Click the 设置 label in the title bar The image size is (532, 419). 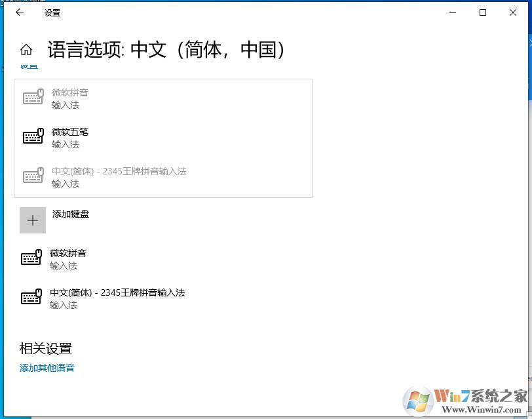coord(52,12)
